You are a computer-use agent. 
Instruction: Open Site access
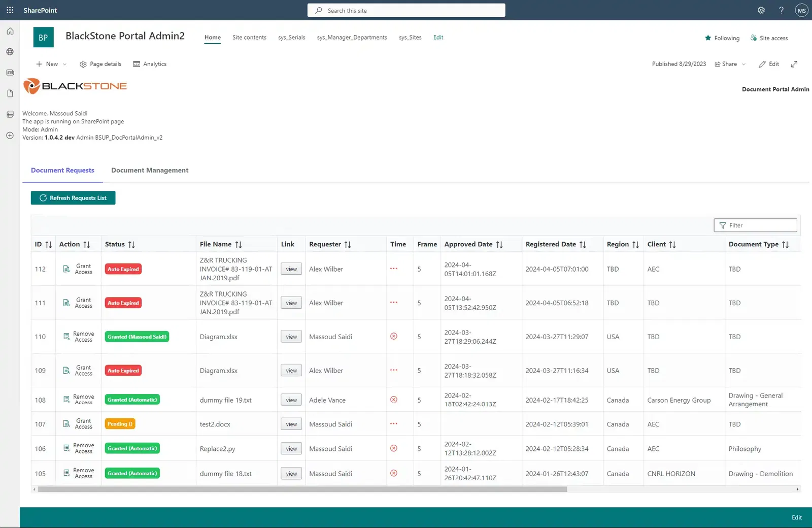click(x=769, y=38)
